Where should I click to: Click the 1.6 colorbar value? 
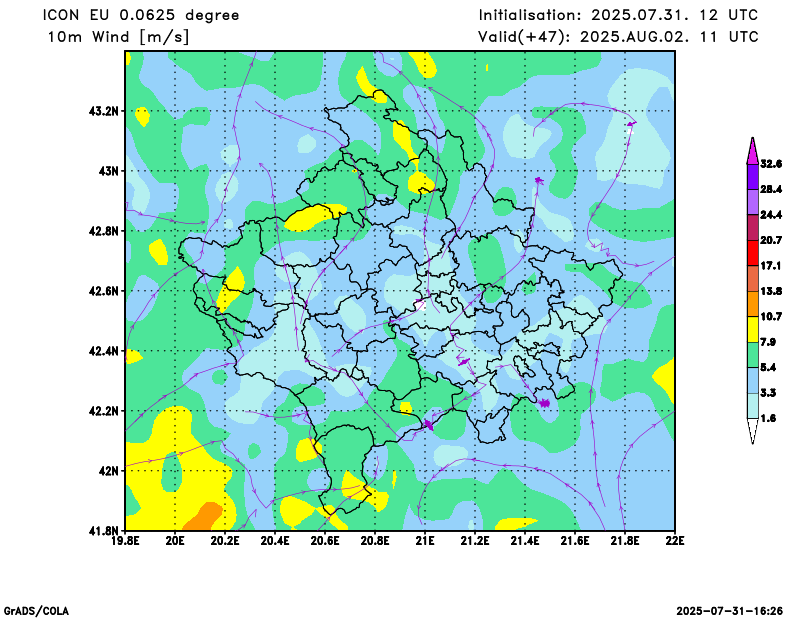(768, 418)
